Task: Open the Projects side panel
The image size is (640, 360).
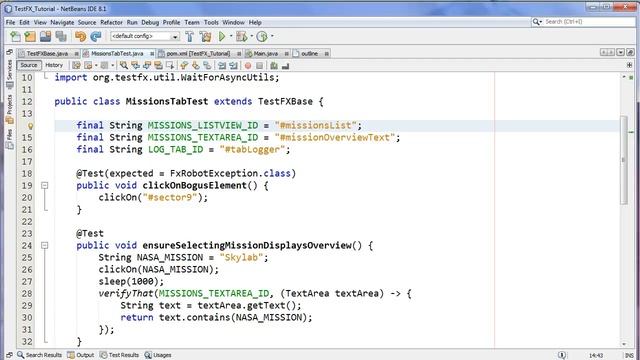Action: click(x=9, y=108)
